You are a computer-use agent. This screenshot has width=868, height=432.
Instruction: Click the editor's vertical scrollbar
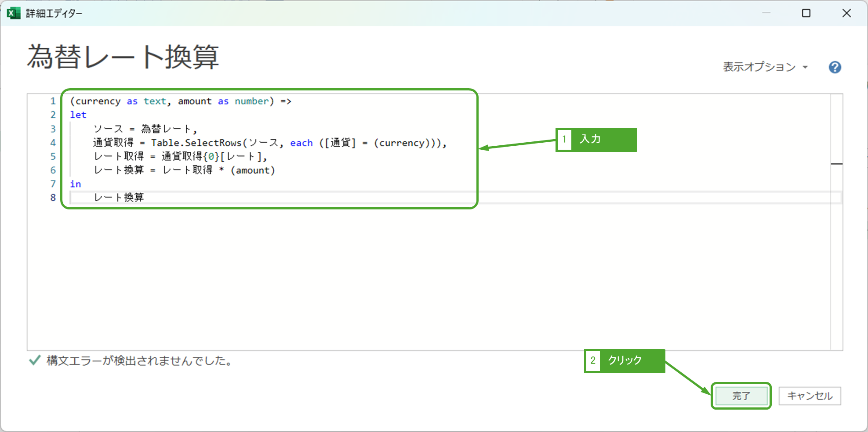(x=836, y=220)
